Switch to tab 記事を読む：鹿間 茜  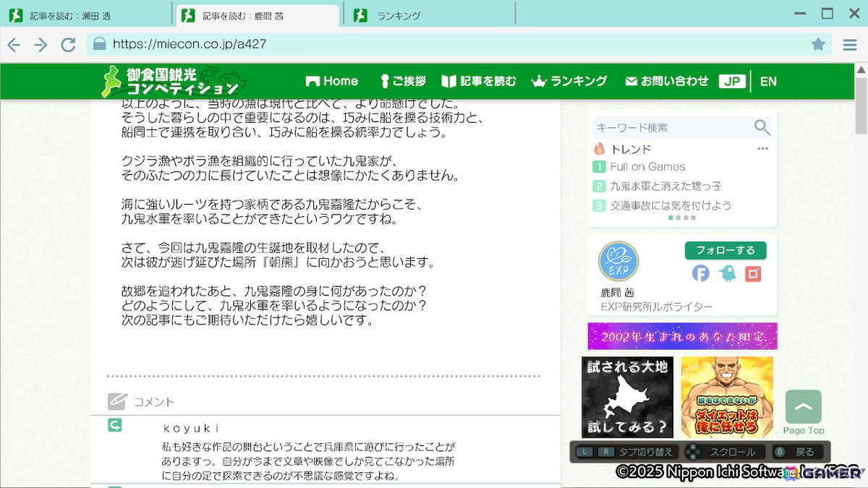[x=258, y=16]
